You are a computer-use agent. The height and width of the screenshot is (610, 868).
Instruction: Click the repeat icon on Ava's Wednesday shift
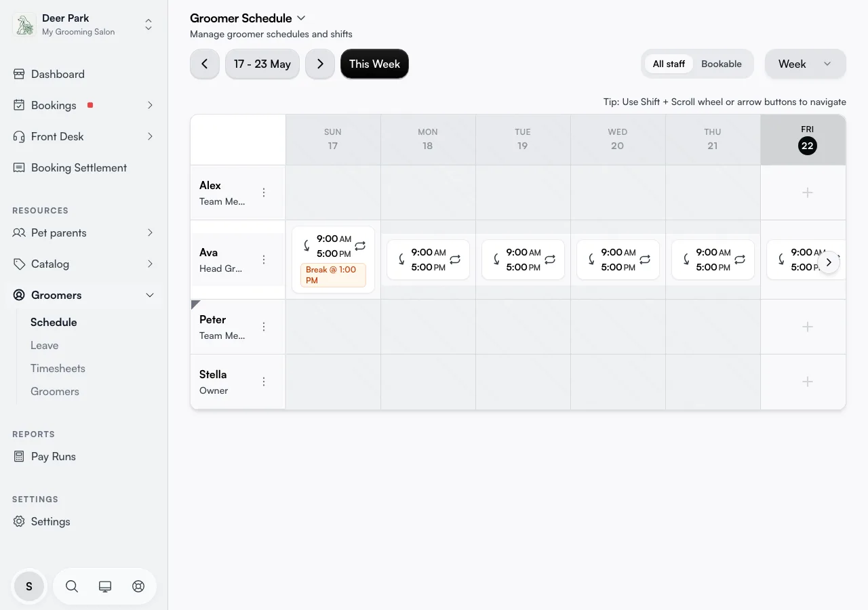click(x=645, y=260)
